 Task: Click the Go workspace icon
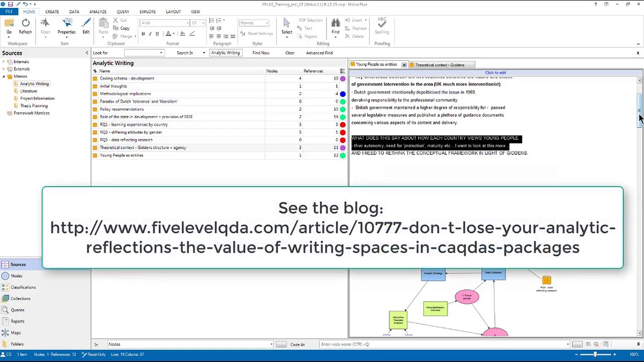click(9, 27)
